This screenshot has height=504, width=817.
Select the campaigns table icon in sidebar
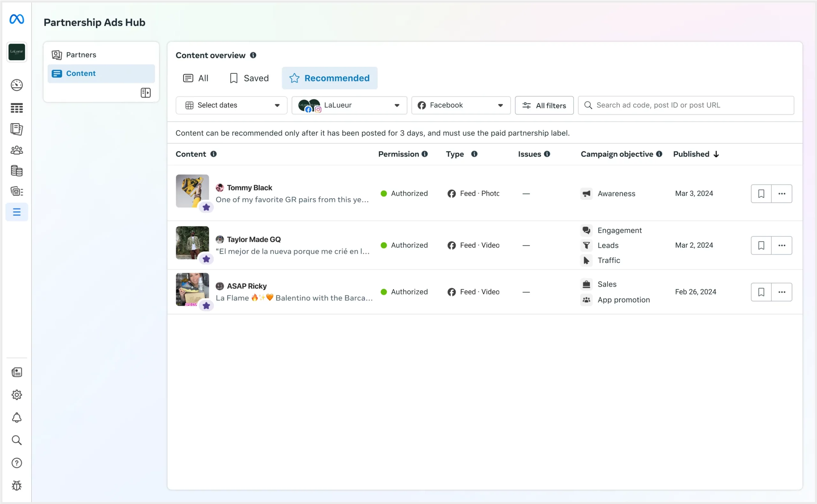pyautogui.click(x=17, y=108)
